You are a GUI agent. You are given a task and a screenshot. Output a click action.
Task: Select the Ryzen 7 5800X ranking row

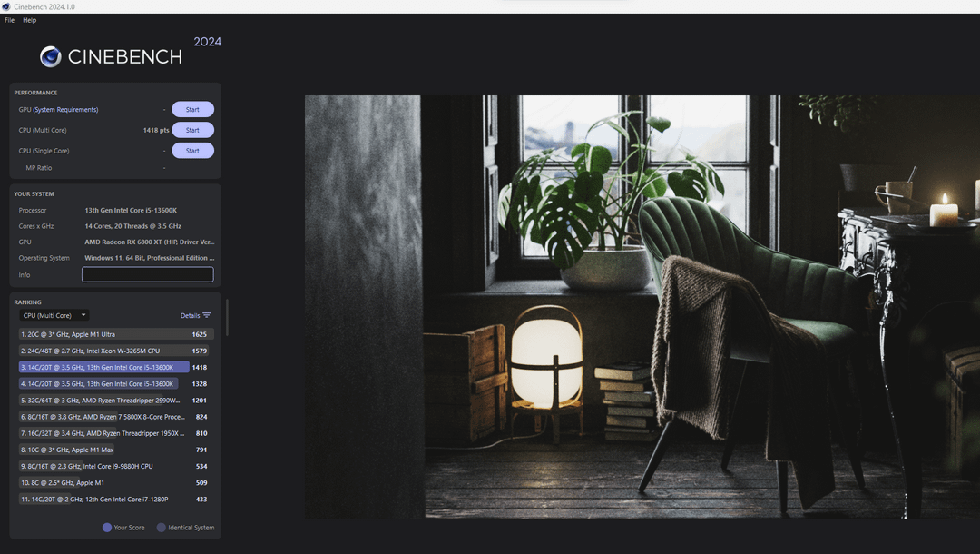[x=116, y=417]
